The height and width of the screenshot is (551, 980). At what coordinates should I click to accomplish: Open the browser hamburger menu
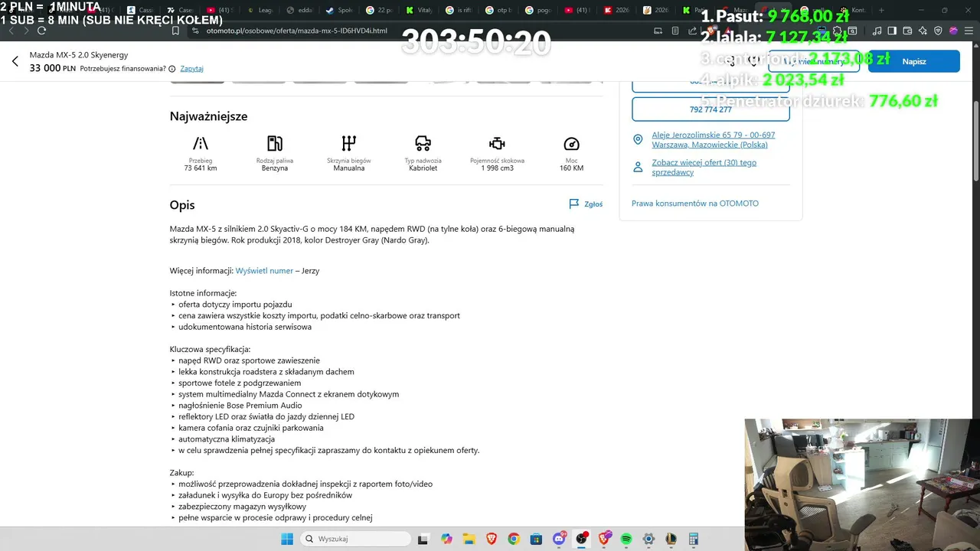coord(969,31)
